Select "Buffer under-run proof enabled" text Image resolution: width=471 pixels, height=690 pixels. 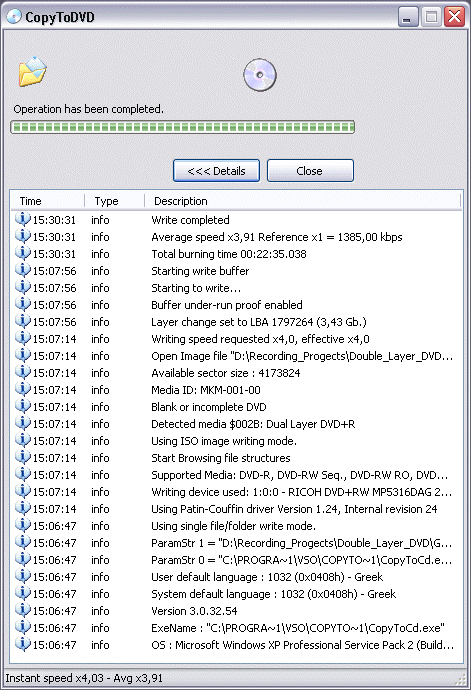[227, 305]
